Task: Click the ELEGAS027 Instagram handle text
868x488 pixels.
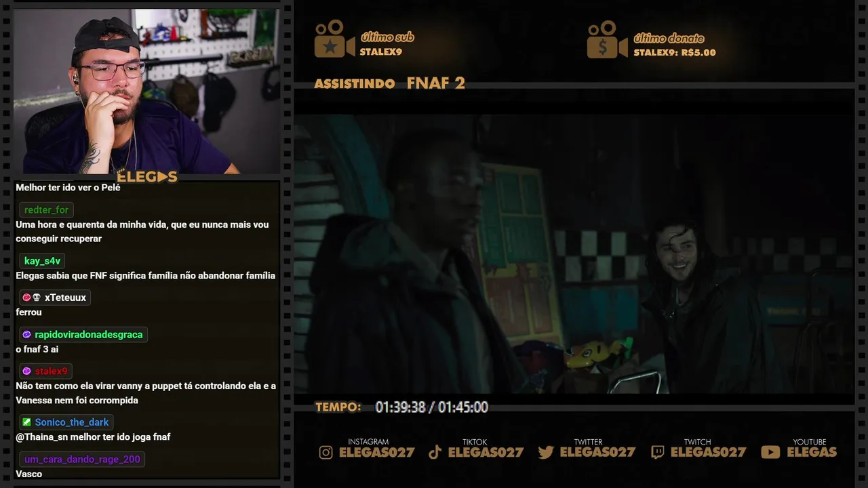Action: 376,452
